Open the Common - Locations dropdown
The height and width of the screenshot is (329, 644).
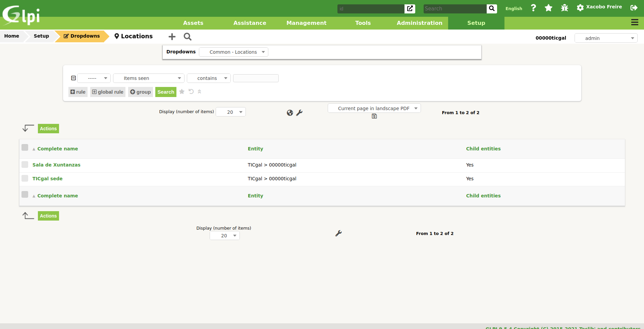coord(233,52)
